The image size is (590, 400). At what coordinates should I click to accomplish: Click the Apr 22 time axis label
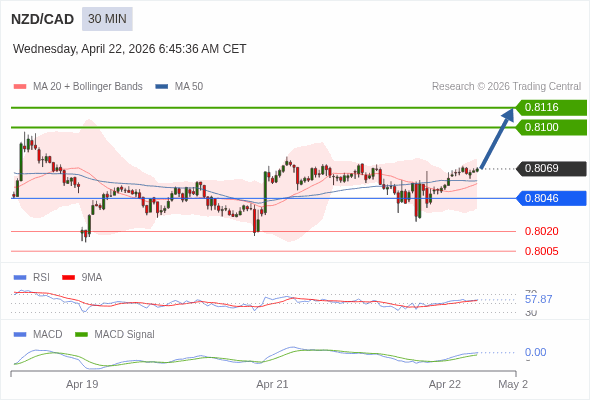(445, 385)
